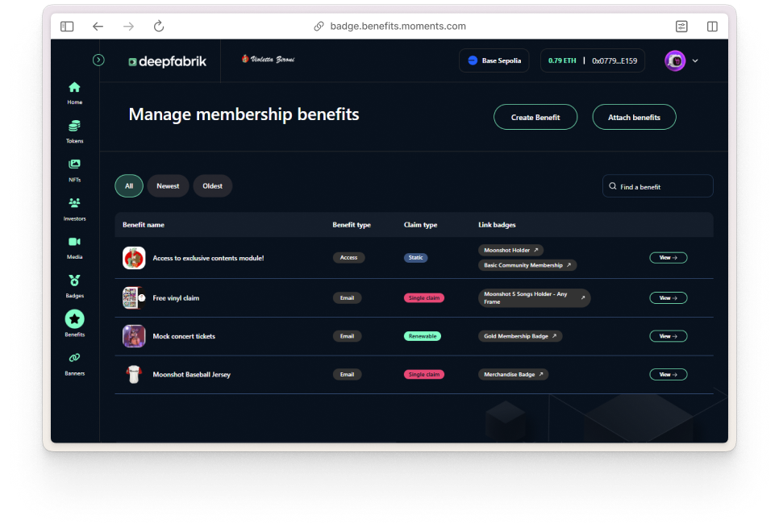Screen dimensions: 779x532
Task: Open the Base Sepolia network selector
Action: [494, 60]
